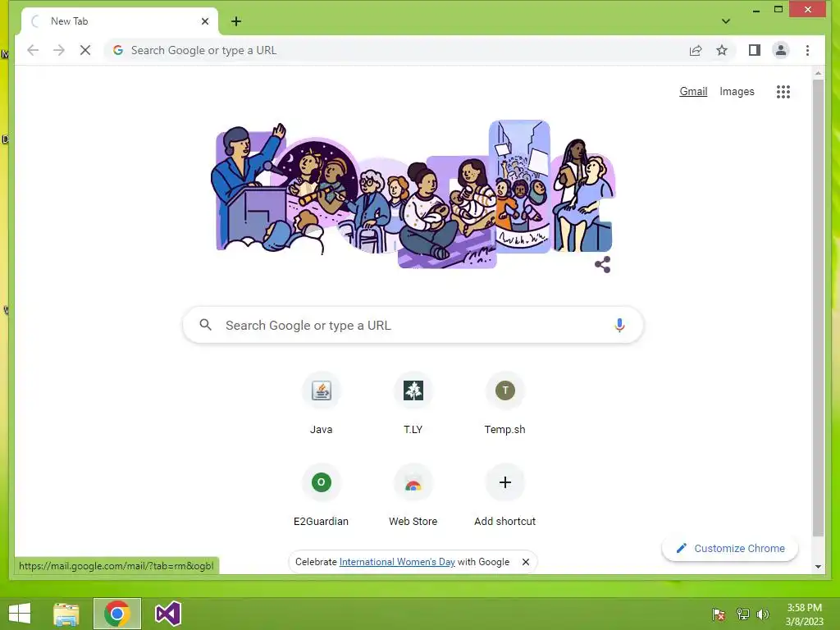Click the Google G icon in address bar
Image resolution: width=840 pixels, height=630 pixels.
(x=118, y=50)
